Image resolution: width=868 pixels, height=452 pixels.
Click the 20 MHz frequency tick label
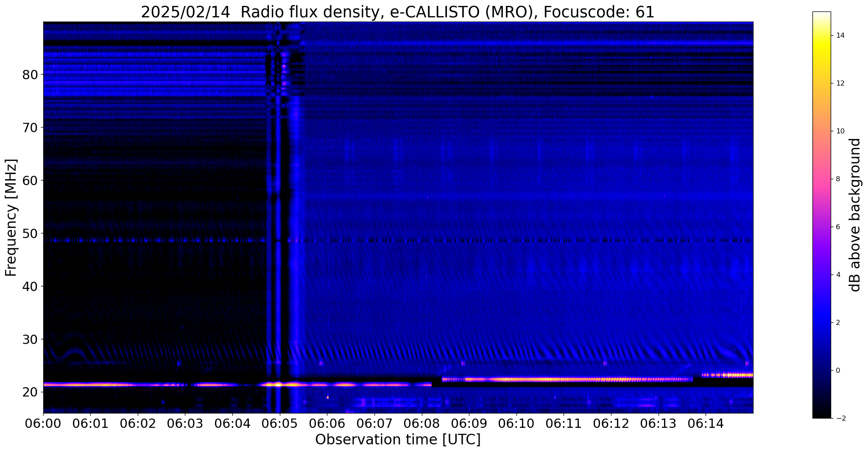(30, 392)
